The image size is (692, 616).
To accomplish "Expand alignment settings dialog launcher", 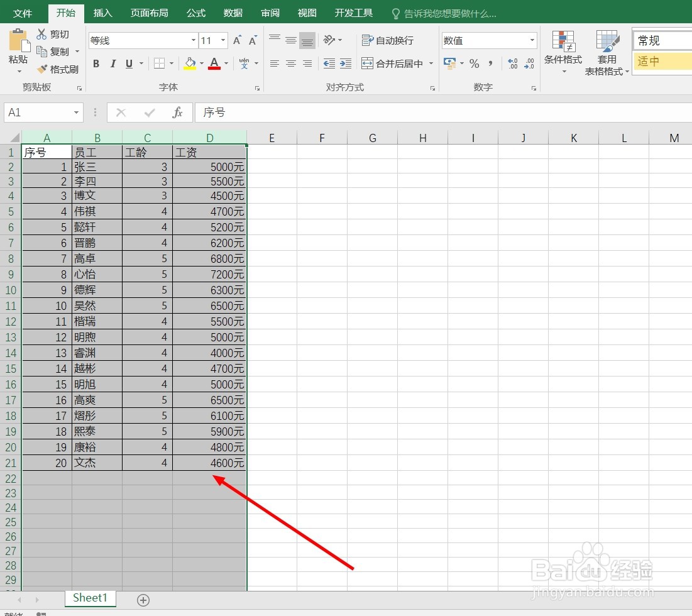I will tap(432, 88).
